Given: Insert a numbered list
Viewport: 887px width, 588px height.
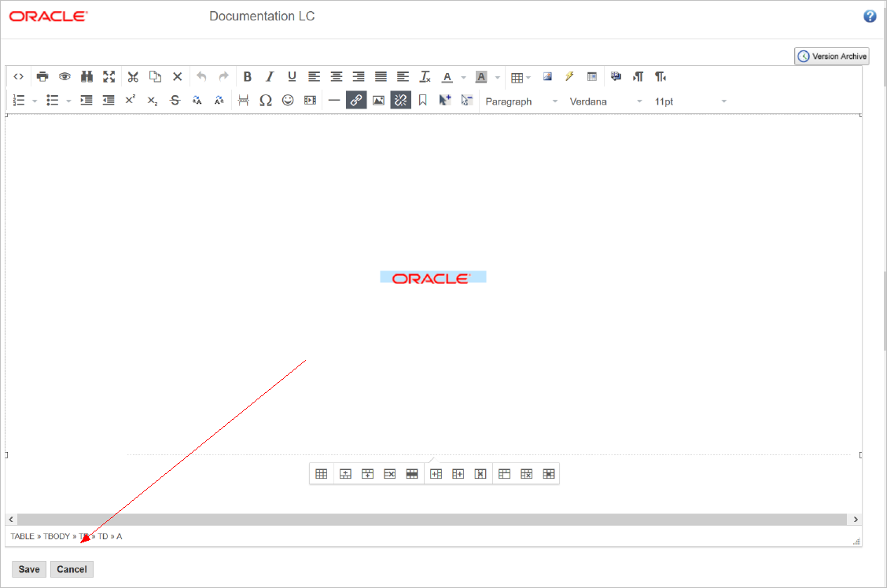Looking at the screenshot, I should tap(19, 101).
